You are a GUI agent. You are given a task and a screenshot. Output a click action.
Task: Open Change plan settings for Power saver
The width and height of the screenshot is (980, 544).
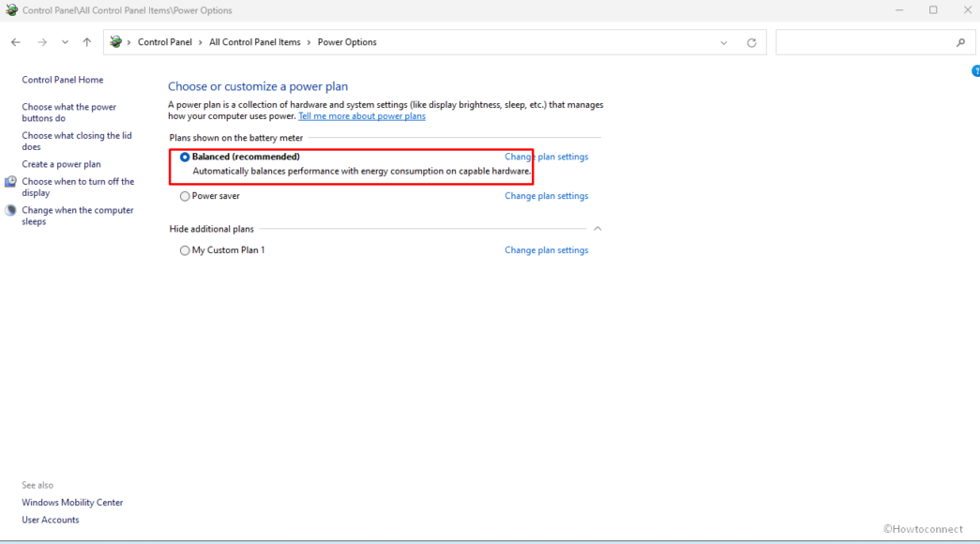point(546,195)
